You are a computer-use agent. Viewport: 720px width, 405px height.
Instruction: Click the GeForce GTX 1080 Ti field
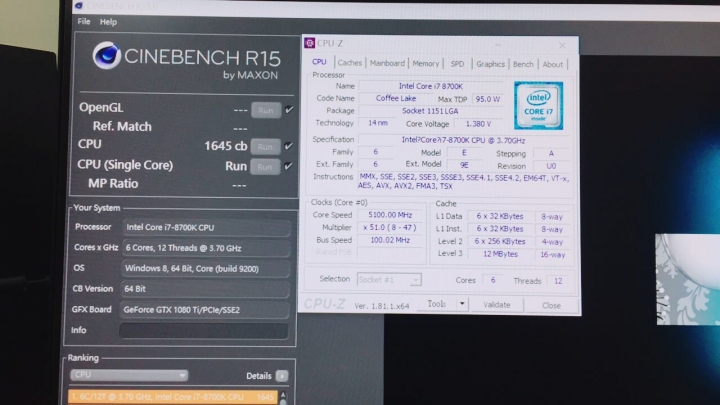point(205,310)
